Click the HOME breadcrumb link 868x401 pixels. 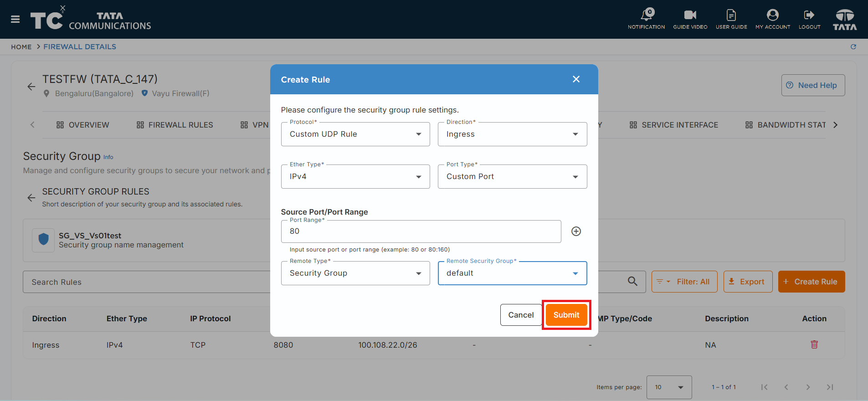(x=21, y=46)
